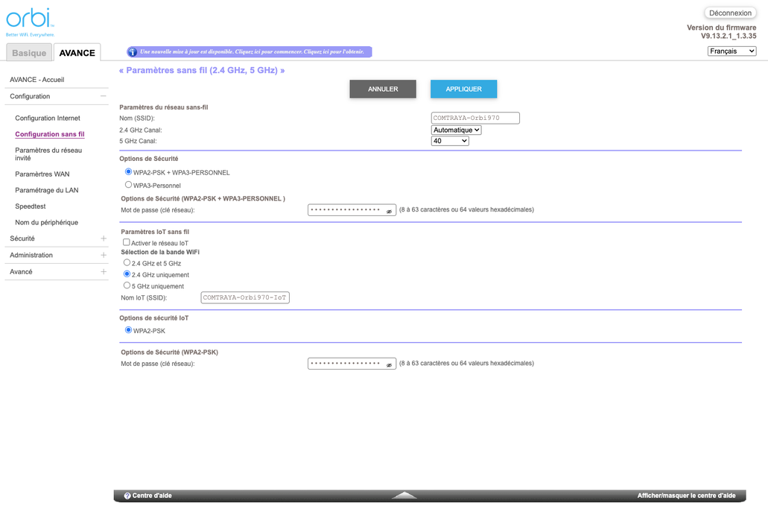The width and height of the screenshot is (768, 506).
Task: Click the main network password field
Action: (x=352, y=210)
